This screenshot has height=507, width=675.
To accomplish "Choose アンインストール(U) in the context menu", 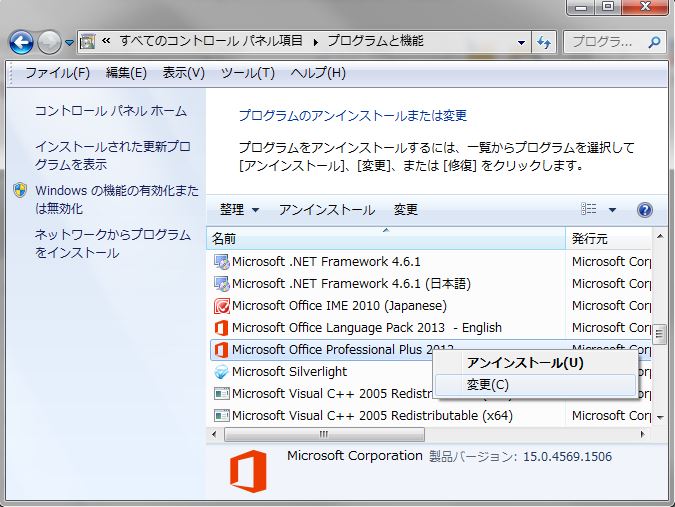I will (524, 363).
